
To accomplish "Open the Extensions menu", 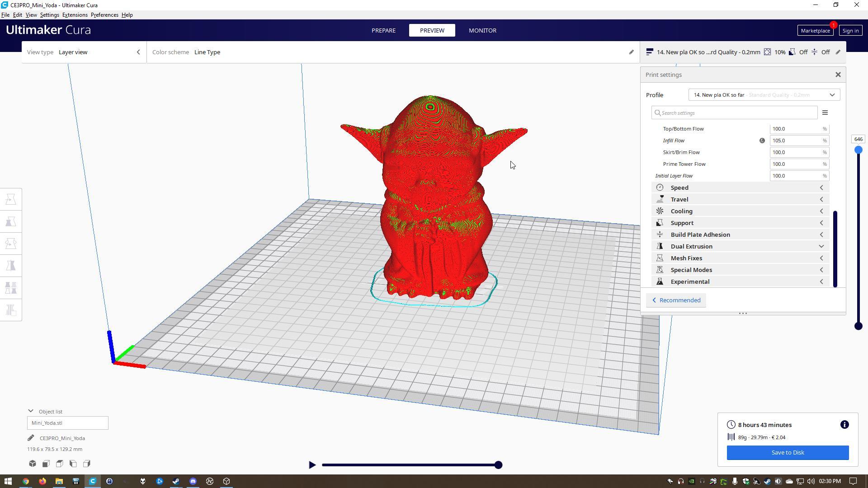I will click(75, 15).
